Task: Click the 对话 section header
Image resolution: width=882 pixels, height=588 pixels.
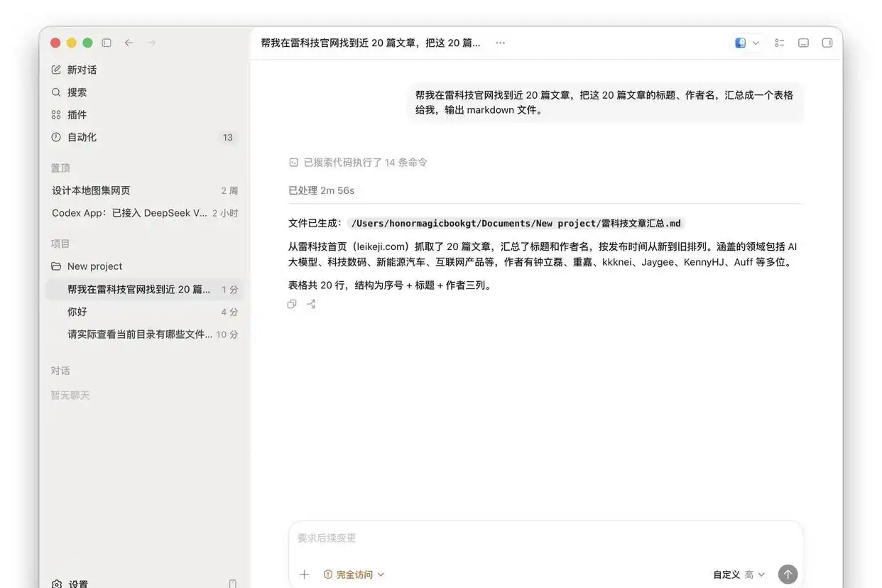Action: (60, 371)
